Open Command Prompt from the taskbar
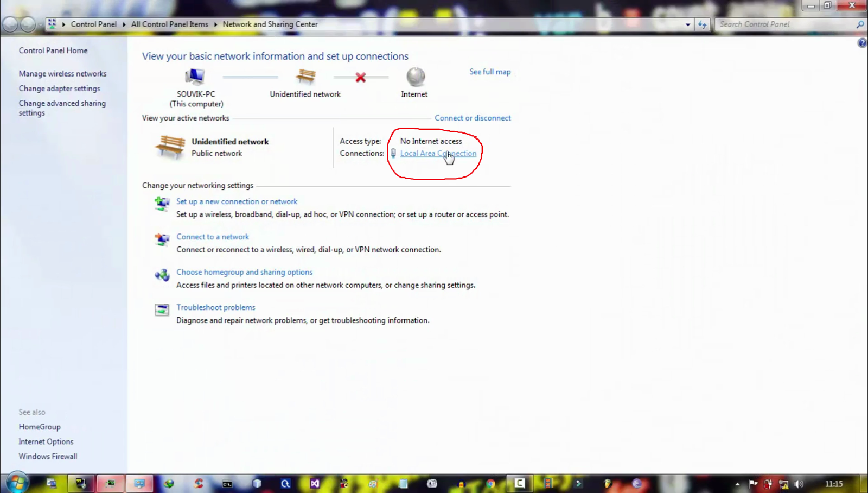 [228, 483]
